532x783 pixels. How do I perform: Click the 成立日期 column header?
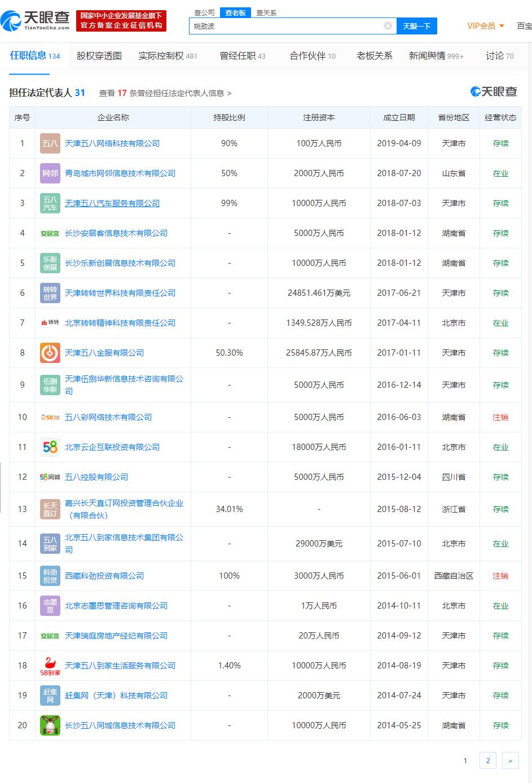pos(399,117)
